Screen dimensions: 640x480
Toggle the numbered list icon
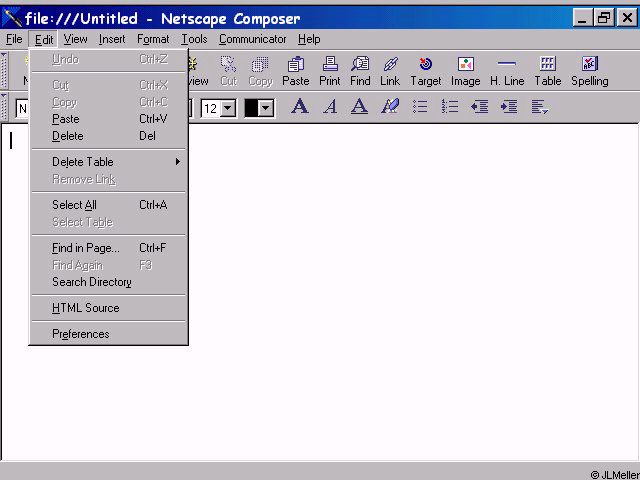pos(450,107)
